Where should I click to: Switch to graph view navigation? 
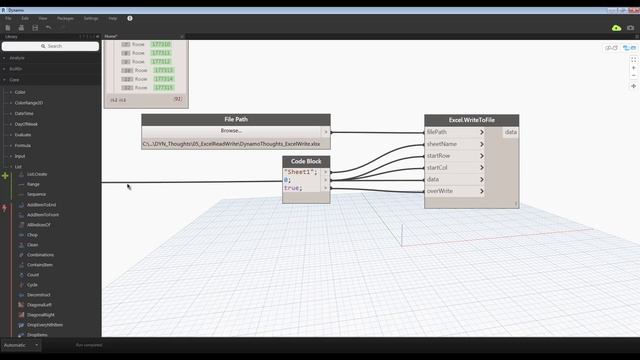(629, 48)
